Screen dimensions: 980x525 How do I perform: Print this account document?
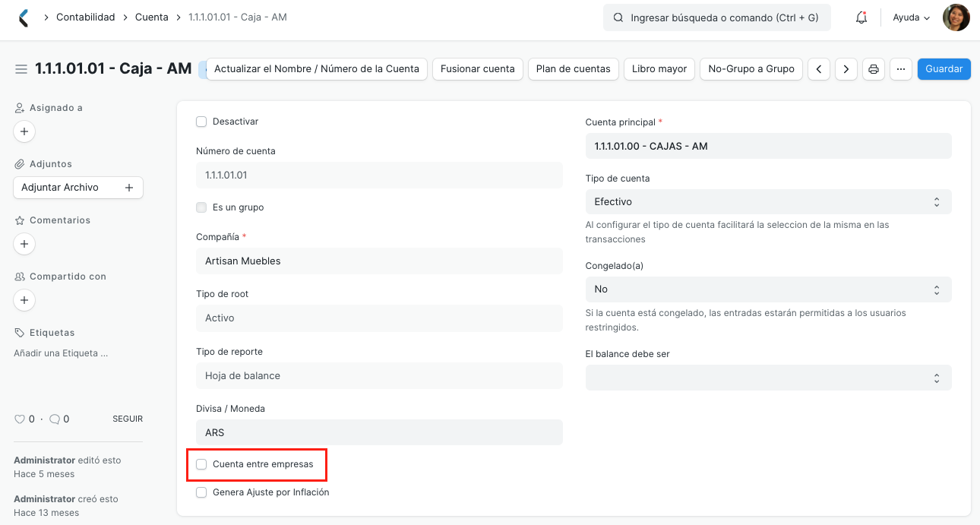click(x=874, y=68)
